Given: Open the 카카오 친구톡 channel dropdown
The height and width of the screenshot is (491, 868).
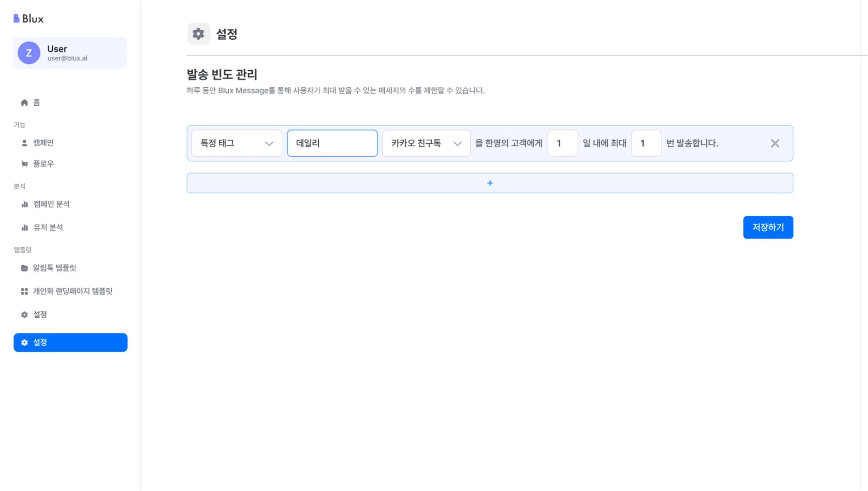Looking at the screenshot, I should click(x=425, y=143).
